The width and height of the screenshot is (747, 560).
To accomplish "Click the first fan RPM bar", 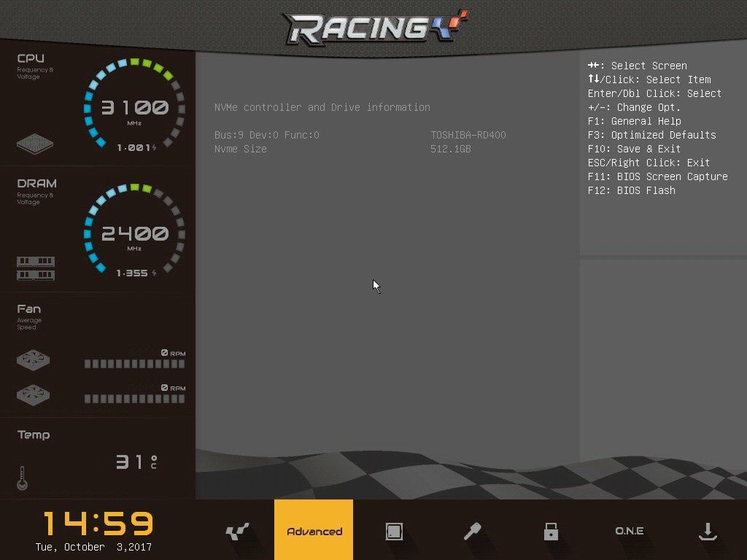I will click(x=134, y=365).
